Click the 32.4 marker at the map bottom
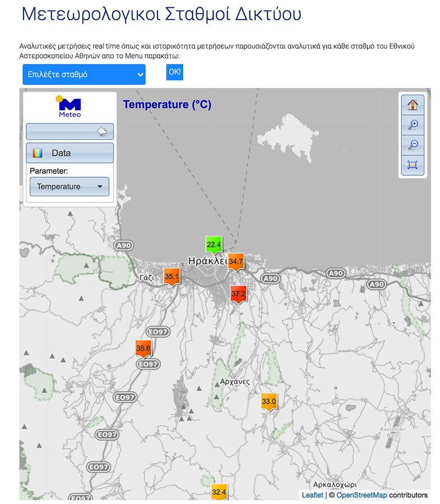 click(219, 492)
